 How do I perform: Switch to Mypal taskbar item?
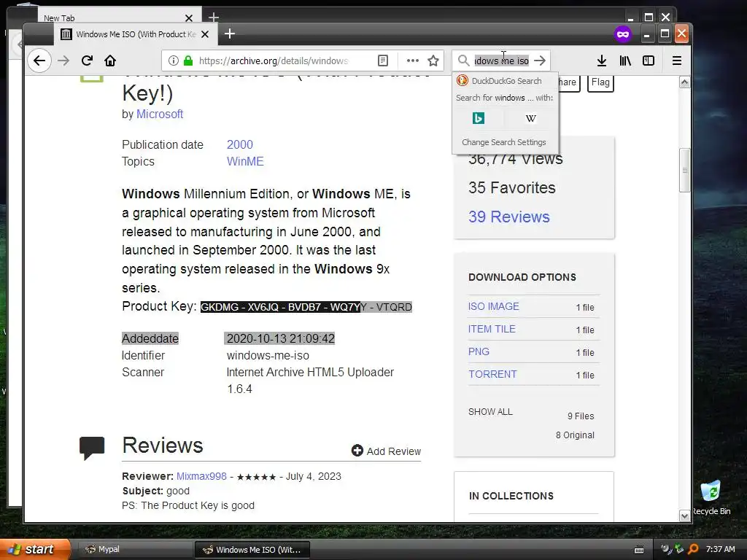point(134,550)
